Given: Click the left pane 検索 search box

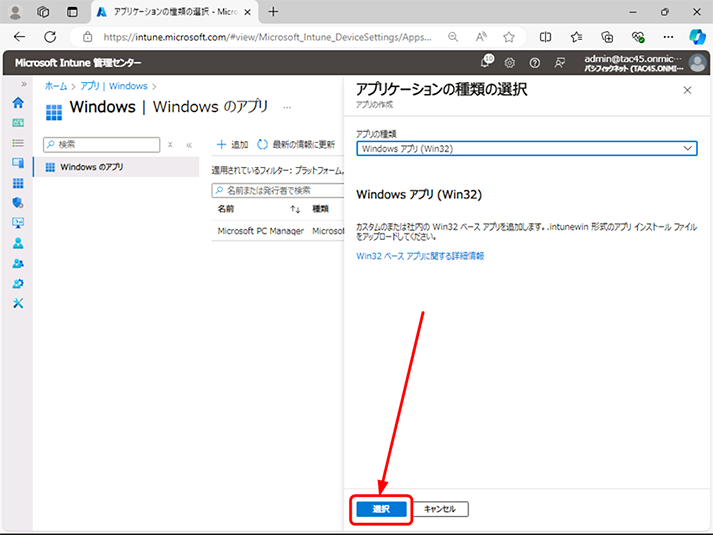Looking at the screenshot, I should coord(101,145).
